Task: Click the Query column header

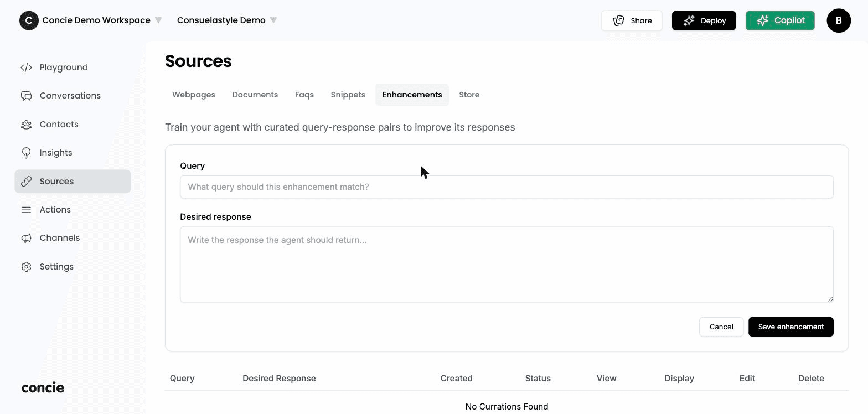Action: (182, 379)
